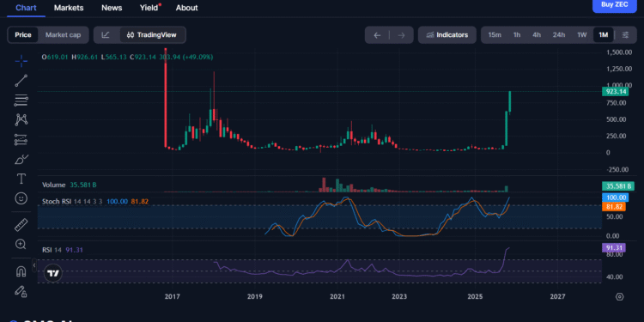Image resolution: width=644 pixels, height=322 pixels.
Task: Collapse the drawing toolbar side arrow
Action: tap(34, 265)
